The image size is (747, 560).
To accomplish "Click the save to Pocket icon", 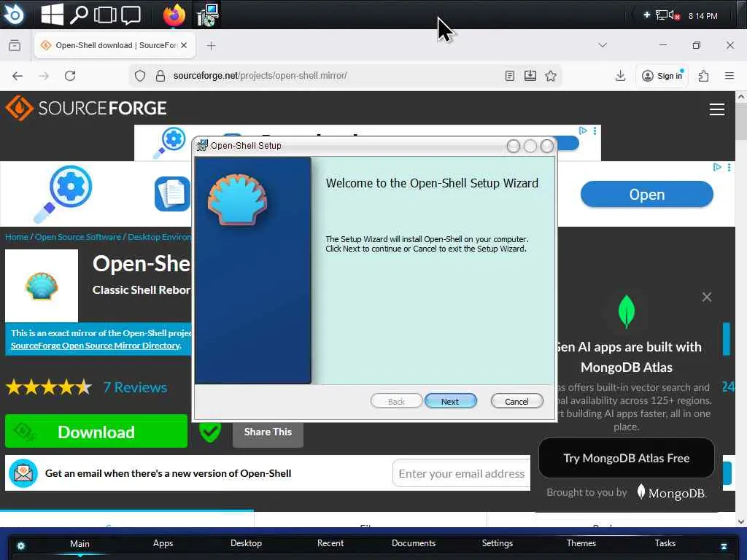I will 530,76.
